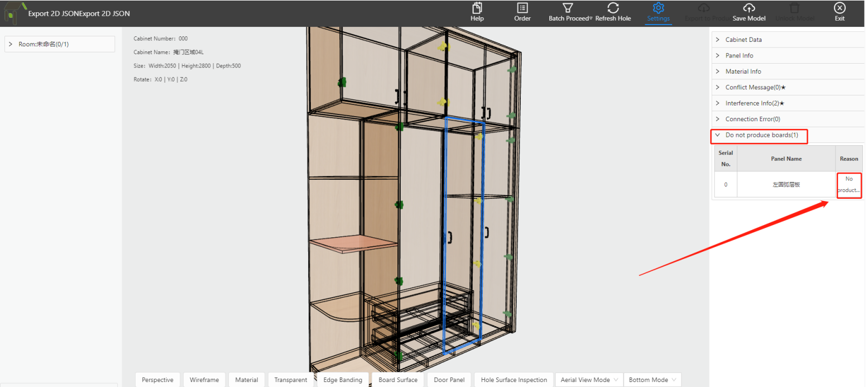Select the blue highlighted door panel
Viewport: 868px width, 387px height.
[x=463, y=235]
